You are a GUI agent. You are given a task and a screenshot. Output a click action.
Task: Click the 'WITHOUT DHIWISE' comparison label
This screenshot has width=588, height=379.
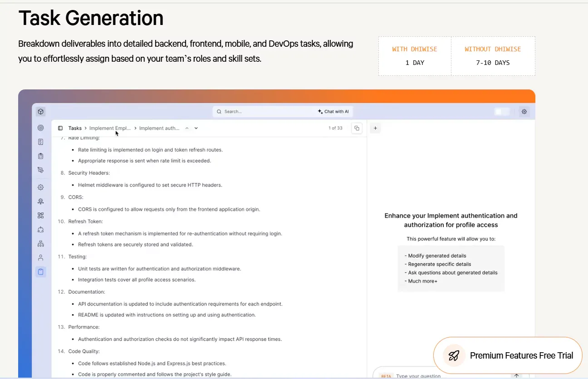493,49
